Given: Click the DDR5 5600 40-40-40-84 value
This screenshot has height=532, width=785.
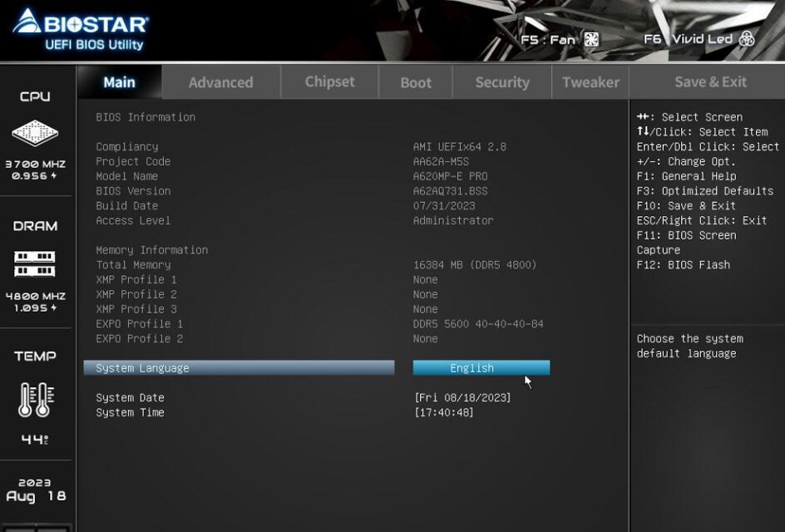Looking at the screenshot, I should 478,324.
